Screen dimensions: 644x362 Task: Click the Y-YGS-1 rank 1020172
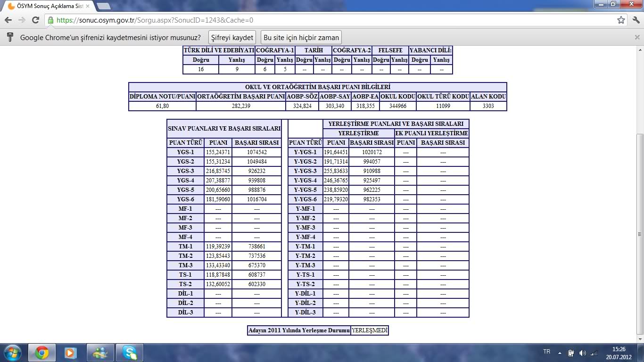tap(372, 152)
